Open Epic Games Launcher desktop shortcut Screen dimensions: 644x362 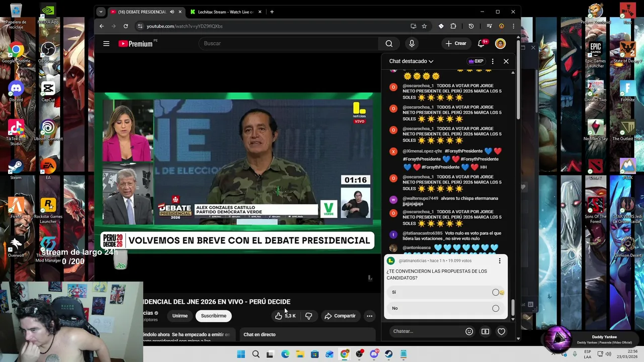pyautogui.click(x=596, y=55)
